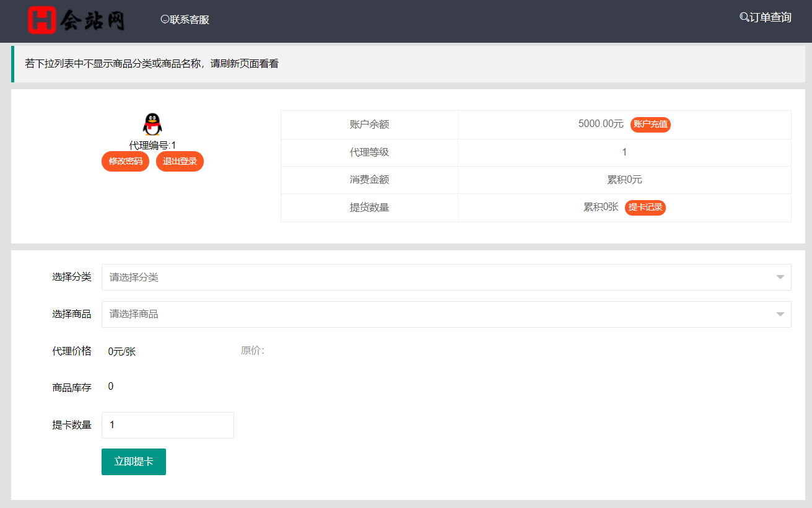Click the 商品库存 label
This screenshot has height=508, width=812.
(72, 388)
